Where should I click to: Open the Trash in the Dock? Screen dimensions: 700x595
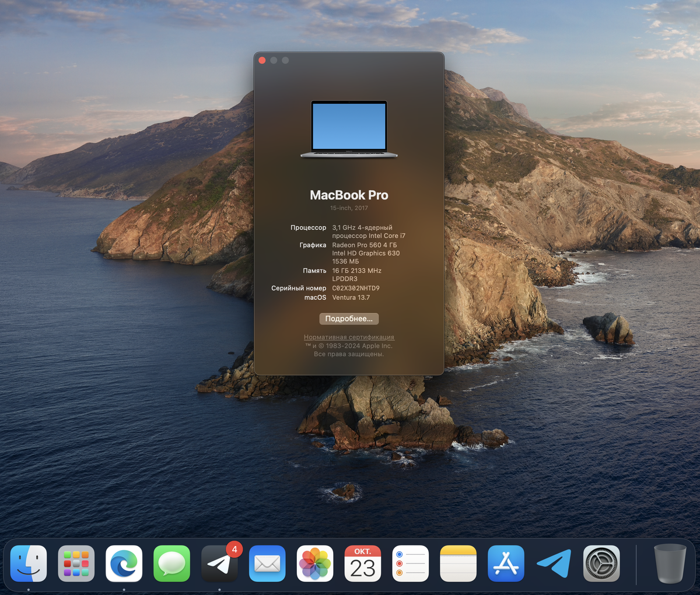point(670,563)
